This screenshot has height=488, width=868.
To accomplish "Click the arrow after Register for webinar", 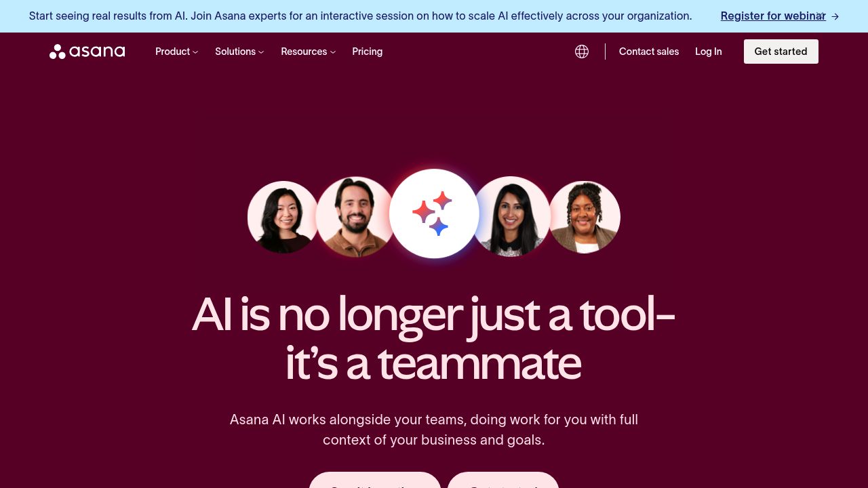I will coord(835,16).
